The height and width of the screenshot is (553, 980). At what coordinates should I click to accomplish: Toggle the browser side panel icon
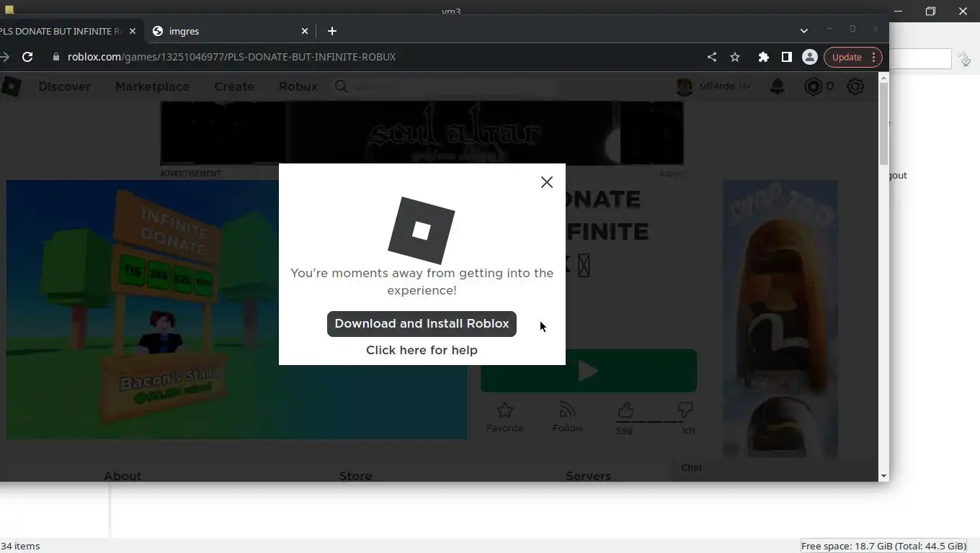tap(787, 57)
